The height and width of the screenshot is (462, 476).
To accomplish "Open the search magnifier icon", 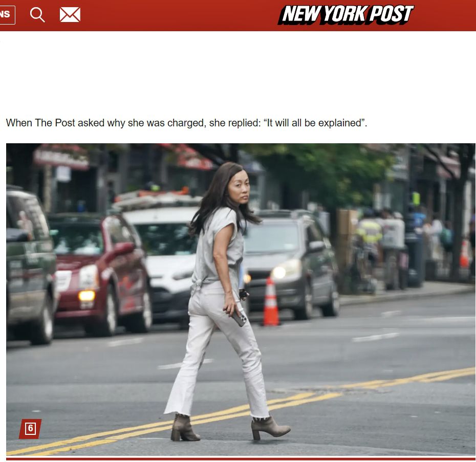I will [37, 14].
